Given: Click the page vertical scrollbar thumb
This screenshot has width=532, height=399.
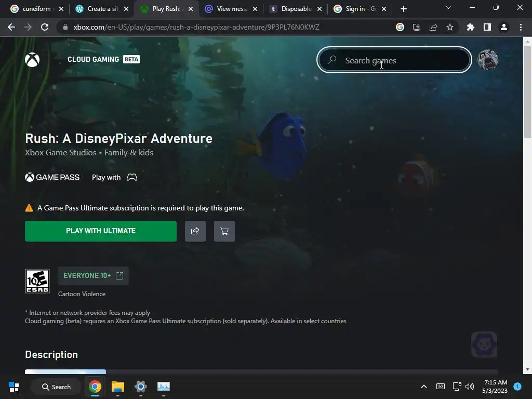Looking at the screenshot, I should 527,91.
